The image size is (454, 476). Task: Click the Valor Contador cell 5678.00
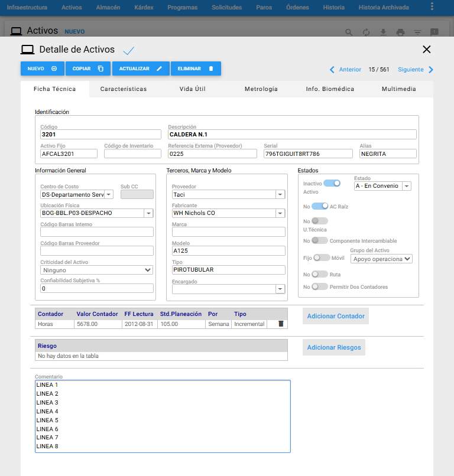(x=98, y=324)
